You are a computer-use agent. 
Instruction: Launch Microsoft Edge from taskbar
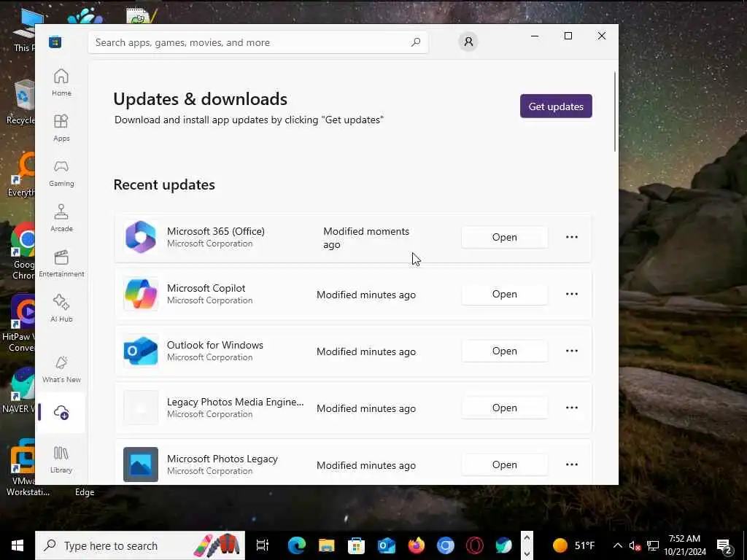click(x=296, y=545)
